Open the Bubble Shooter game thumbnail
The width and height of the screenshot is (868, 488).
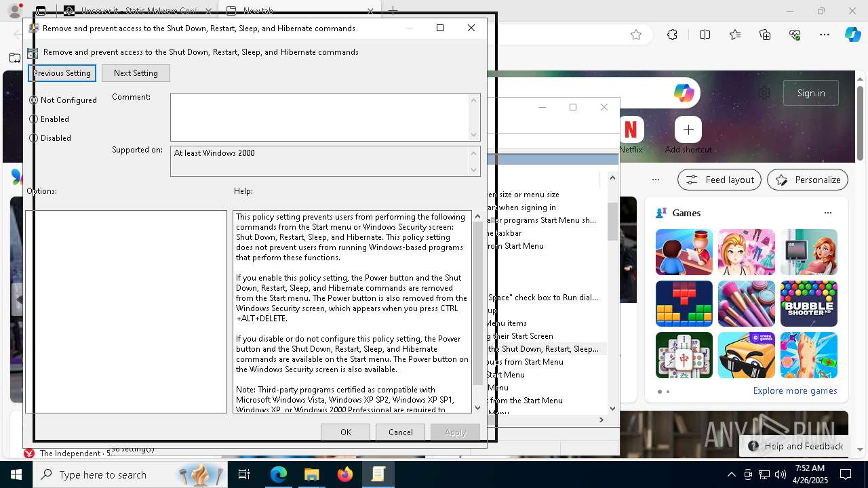809,304
